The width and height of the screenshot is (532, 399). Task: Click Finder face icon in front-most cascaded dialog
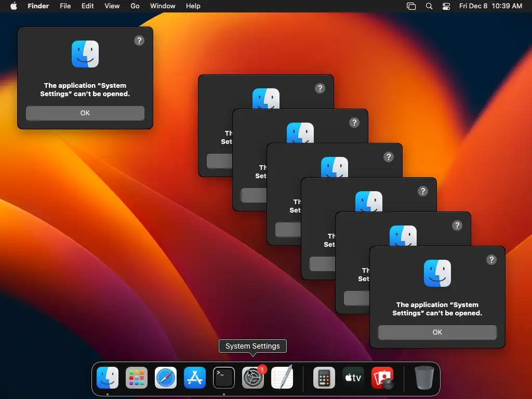(437, 273)
